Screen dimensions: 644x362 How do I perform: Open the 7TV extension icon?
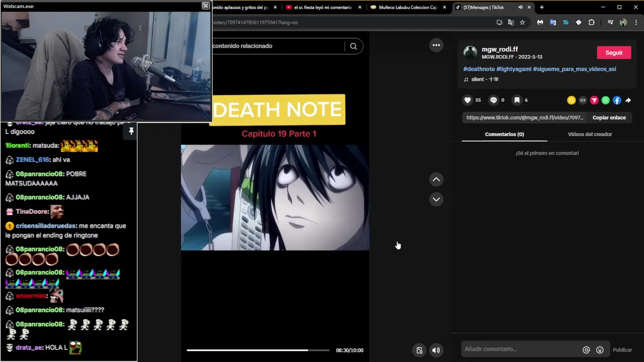(x=566, y=22)
